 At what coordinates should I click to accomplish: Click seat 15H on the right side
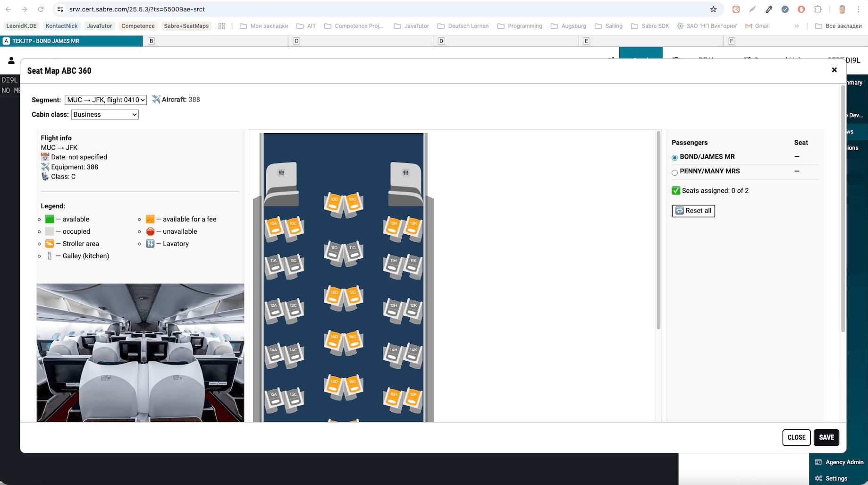point(393,398)
